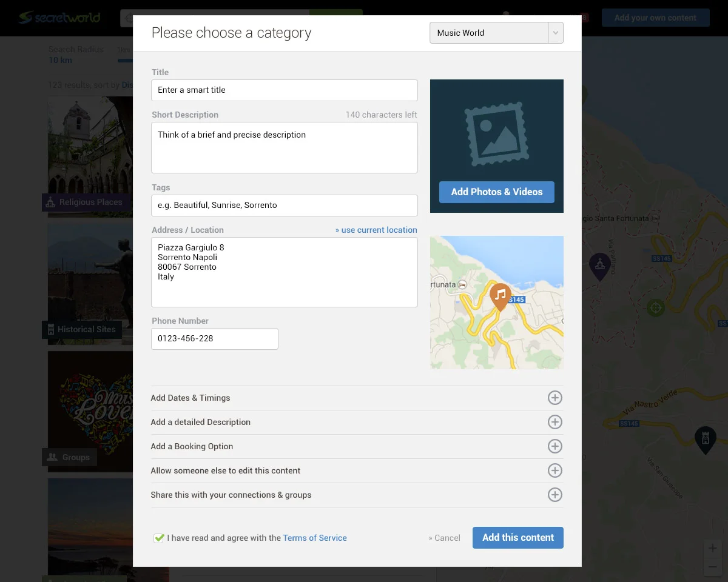The width and height of the screenshot is (728, 582).
Task: Expand Share with connections & groups section
Action: pos(357,495)
